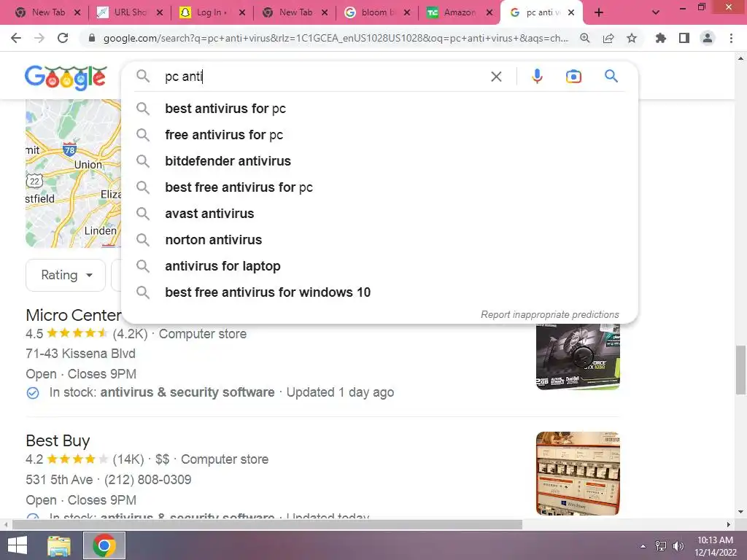The image size is (747, 560).
Task: Open network status tray icon
Action: tap(661, 546)
